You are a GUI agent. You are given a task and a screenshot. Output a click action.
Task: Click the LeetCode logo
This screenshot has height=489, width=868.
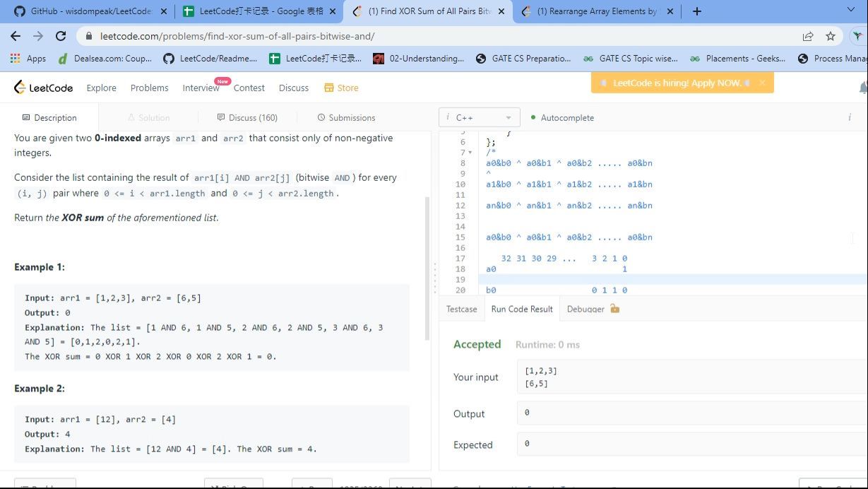(44, 88)
